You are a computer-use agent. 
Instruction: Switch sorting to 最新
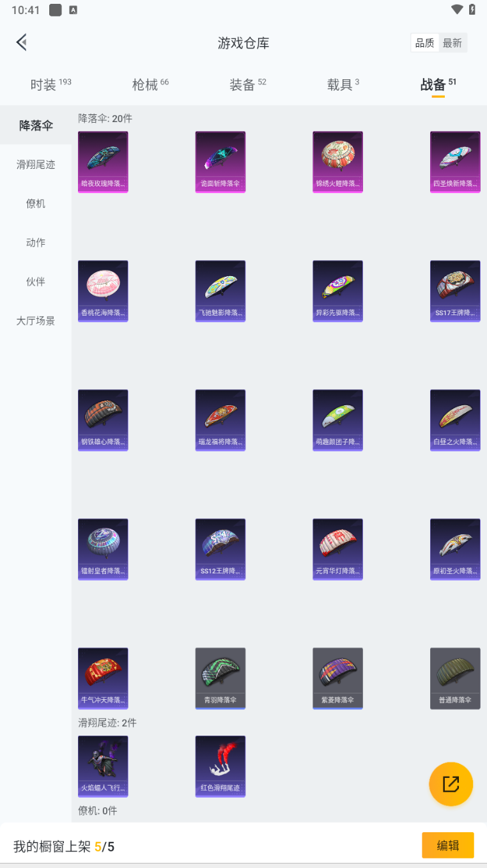(452, 43)
